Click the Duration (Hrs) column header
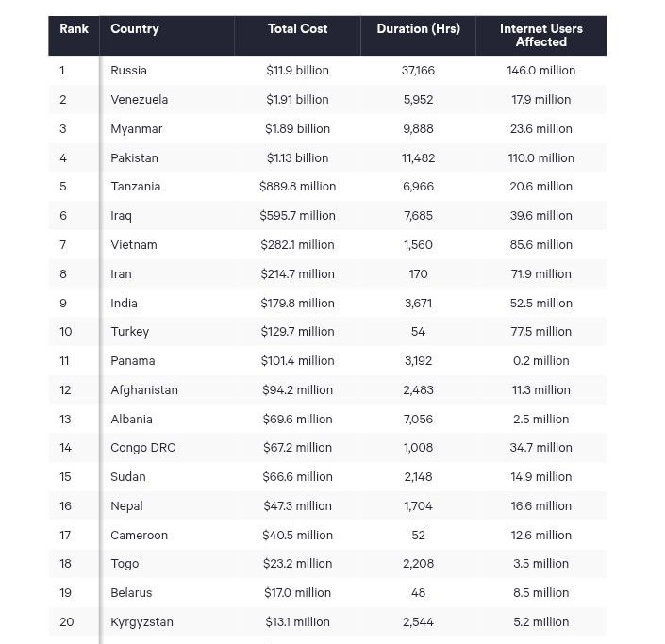This screenshot has height=644, width=665. (x=418, y=29)
